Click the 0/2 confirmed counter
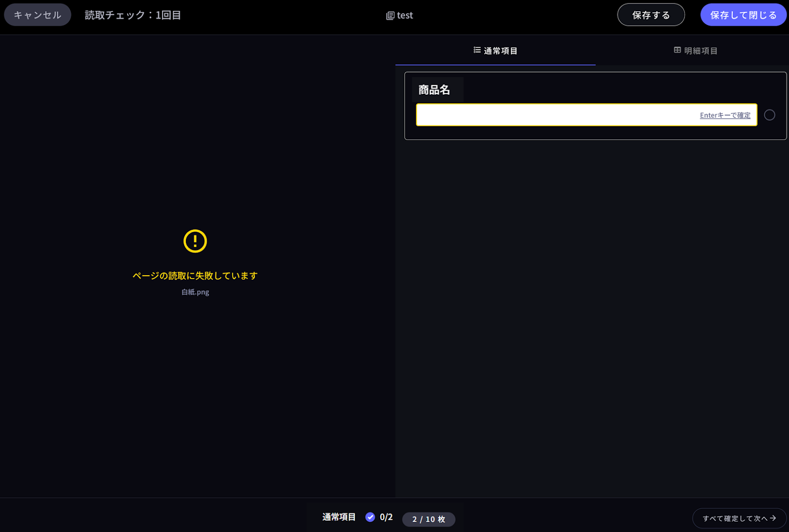This screenshot has height=532, width=789. coord(386,517)
